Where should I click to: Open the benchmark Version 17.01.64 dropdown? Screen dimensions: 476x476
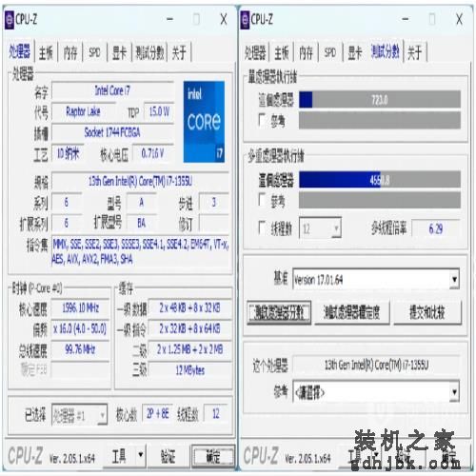(x=376, y=279)
